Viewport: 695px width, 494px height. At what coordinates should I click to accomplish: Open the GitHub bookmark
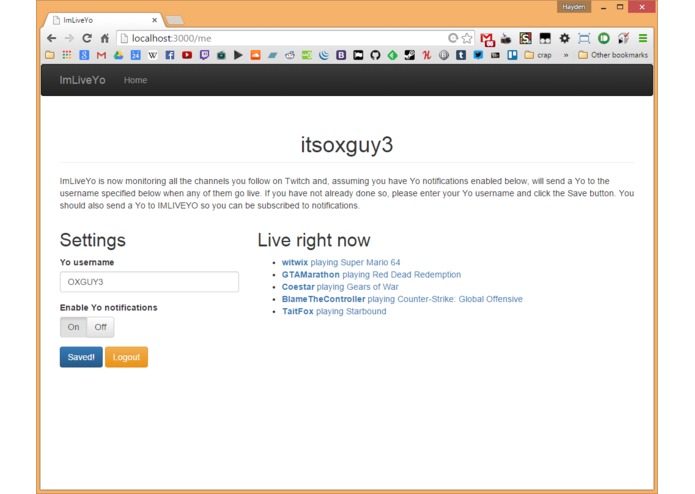tap(375, 55)
